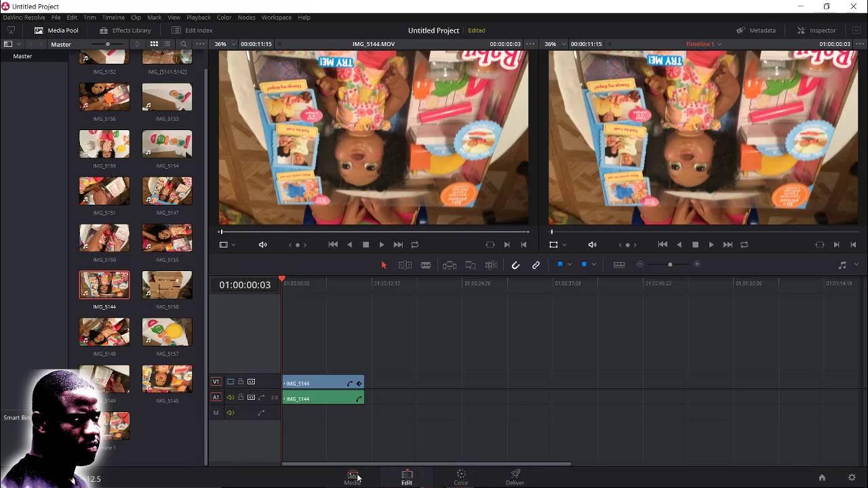This screenshot has width=868, height=488.
Task: Switch media pool to thumbnail grid view
Action: click(154, 44)
